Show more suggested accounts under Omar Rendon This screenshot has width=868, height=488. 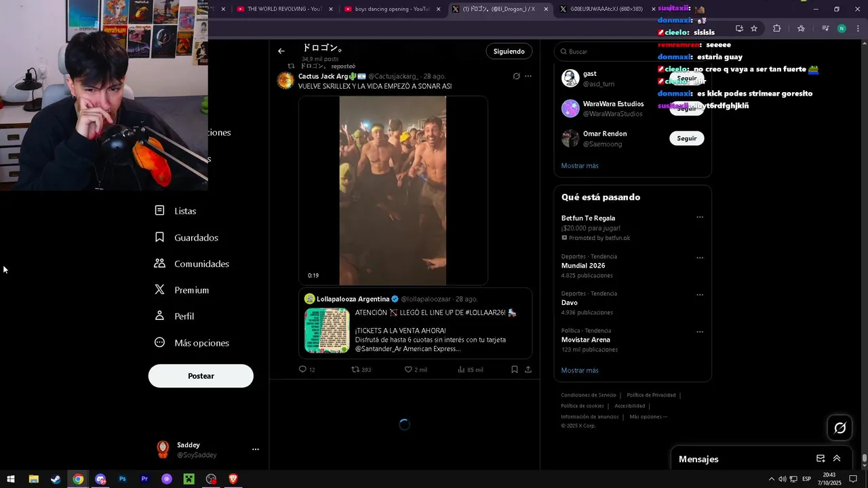coord(580,165)
